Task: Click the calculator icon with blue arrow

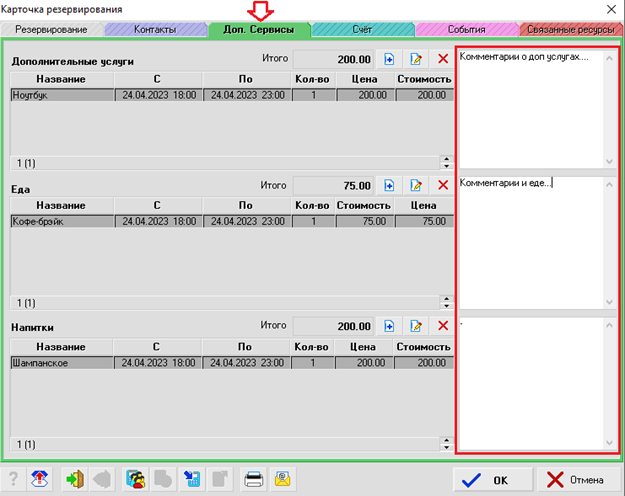Action: (x=193, y=479)
